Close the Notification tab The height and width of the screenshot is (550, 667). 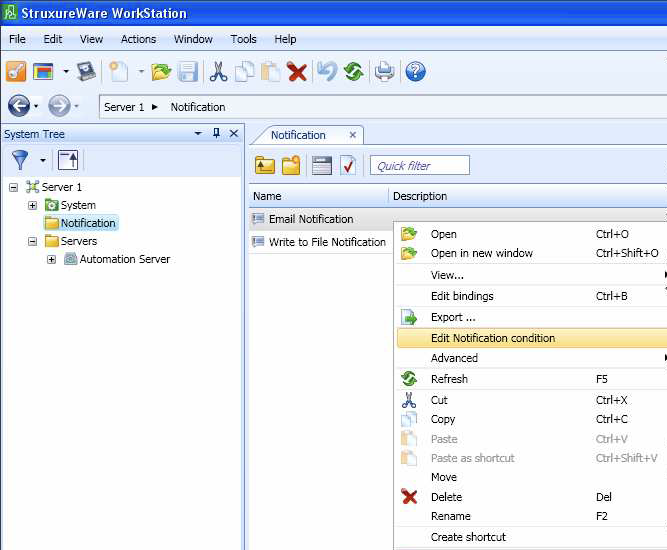(353, 135)
